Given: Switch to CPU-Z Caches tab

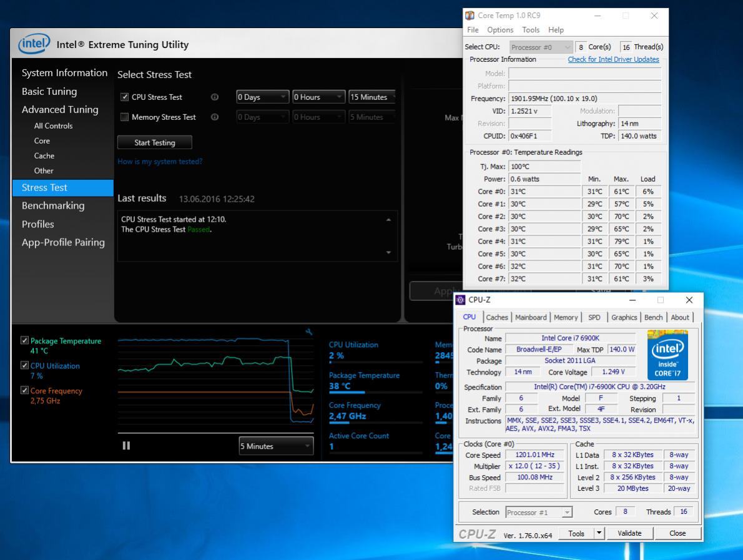Looking at the screenshot, I should (x=496, y=317).
